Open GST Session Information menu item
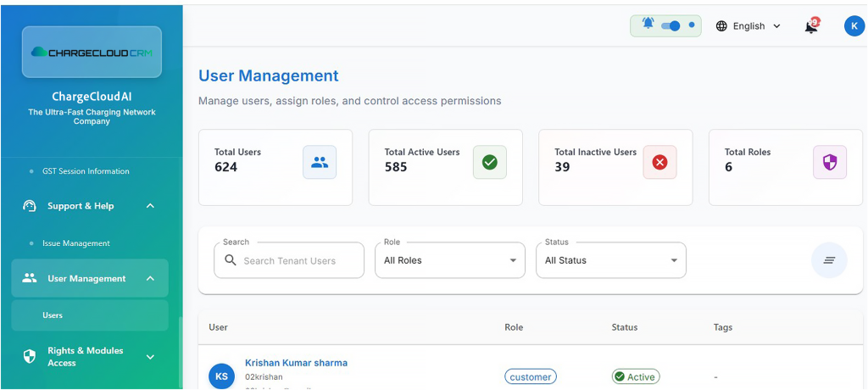The image size is (868, 390). [x=86, y=171]
